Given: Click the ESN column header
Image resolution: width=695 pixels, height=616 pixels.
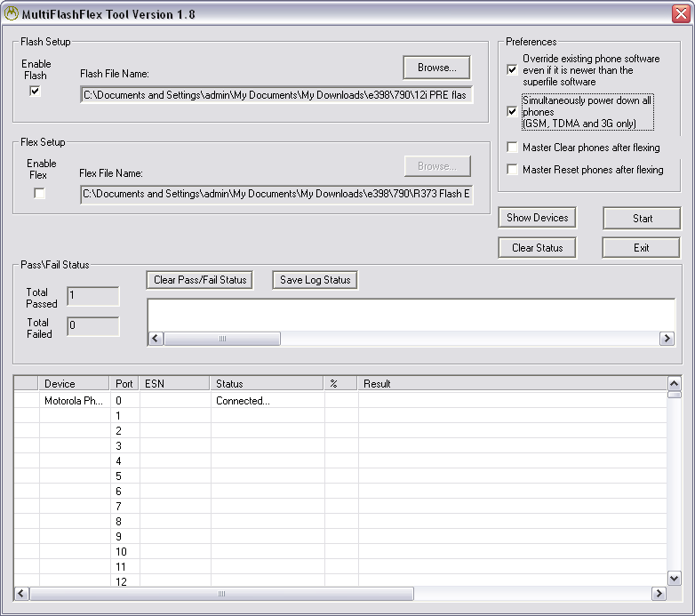Looking at the screenshot, I should (x=174, y=383).
